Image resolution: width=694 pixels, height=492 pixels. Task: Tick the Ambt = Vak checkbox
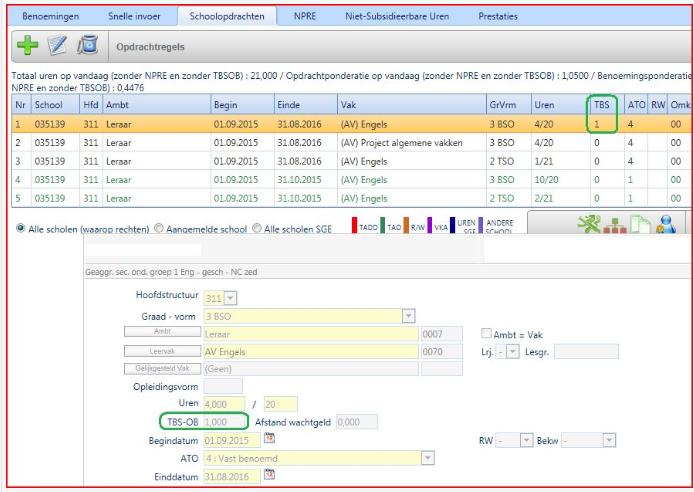(486, 334)
